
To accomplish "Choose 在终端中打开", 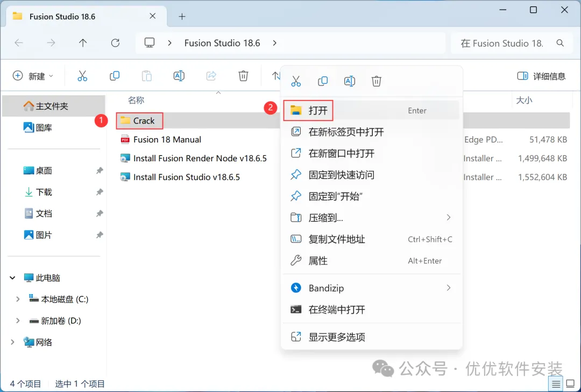I will coord(372,309).
